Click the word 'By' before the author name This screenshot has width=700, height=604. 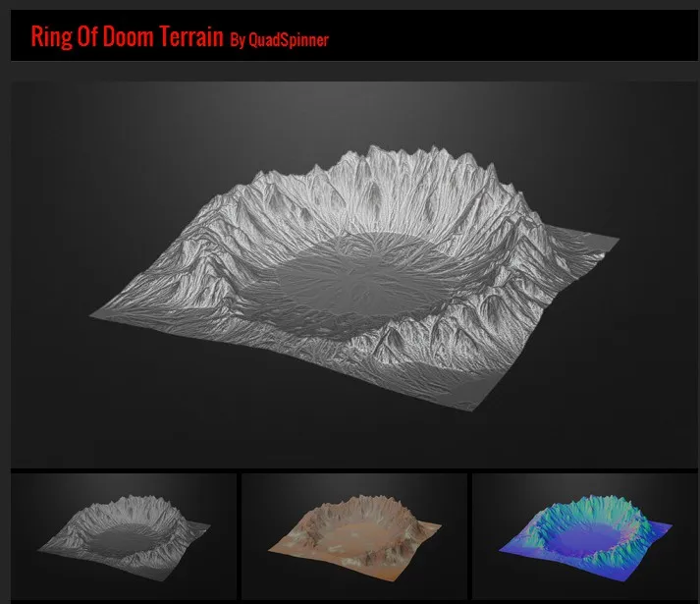(x=238, y=40)
